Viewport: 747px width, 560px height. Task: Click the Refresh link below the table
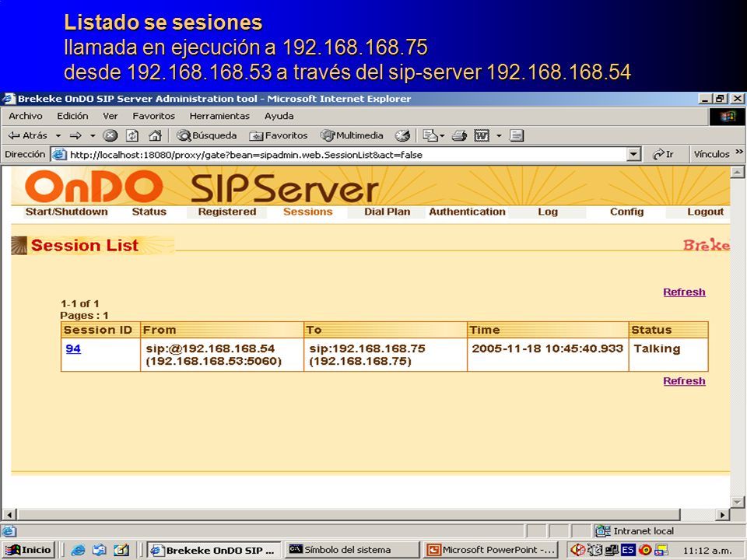tap(684, 381)
